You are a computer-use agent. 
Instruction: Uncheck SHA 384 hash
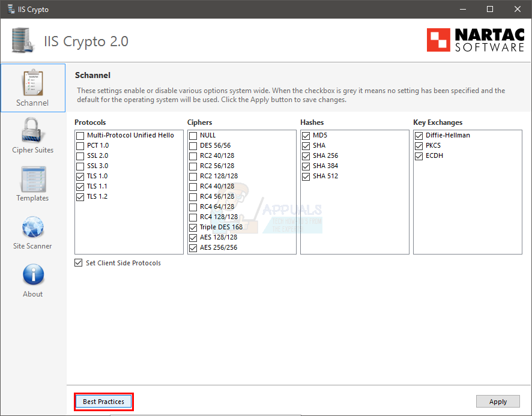point(306,166)
